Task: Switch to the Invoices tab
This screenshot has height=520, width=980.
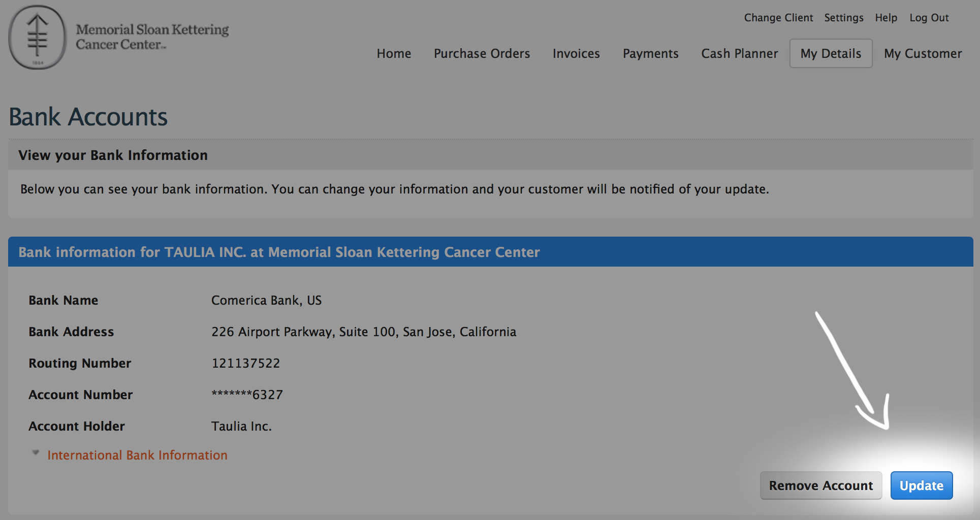Action: 576,53
